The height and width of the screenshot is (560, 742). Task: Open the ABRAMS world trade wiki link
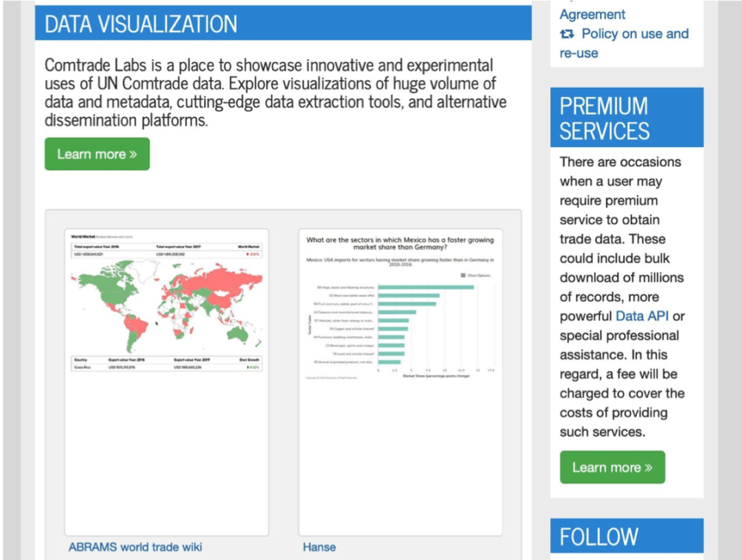[135, 547]
